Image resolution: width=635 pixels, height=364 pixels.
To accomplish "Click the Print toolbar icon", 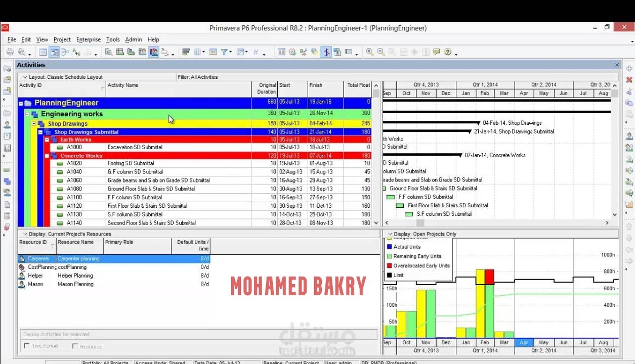I will pyautogui.click(x=10, y=52).
